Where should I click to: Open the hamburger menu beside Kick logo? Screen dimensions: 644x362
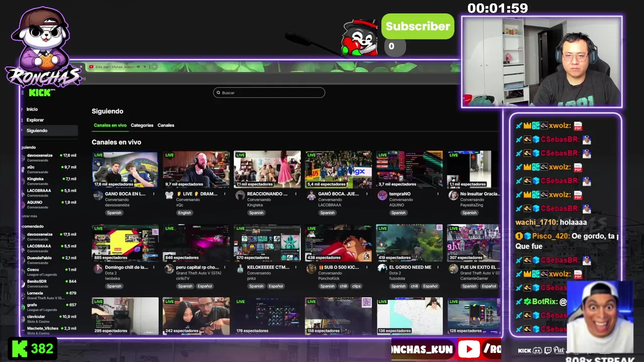point(23,93)
